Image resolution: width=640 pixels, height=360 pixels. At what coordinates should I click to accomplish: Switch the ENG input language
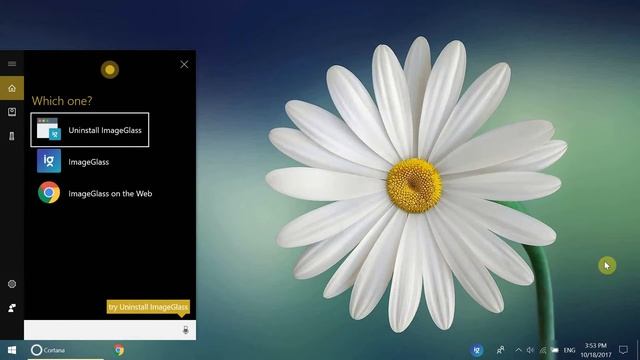569,350
